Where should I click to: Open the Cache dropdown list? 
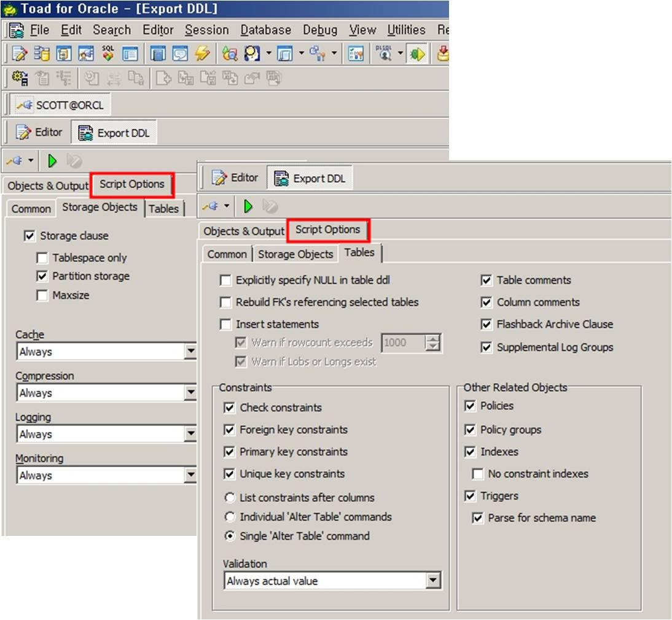coord(190,352)
